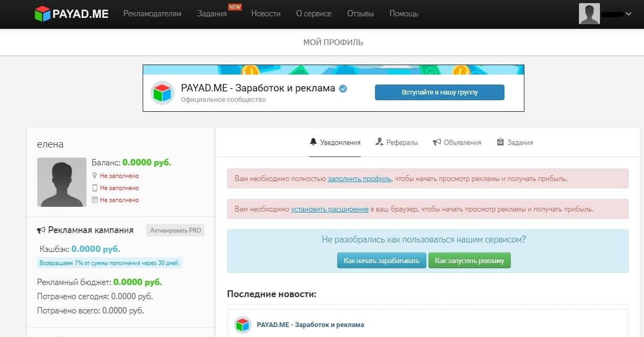The image size is (644, 337).
Task: Click the Потрачено сегодня text line
Action: tap(95, 297)
